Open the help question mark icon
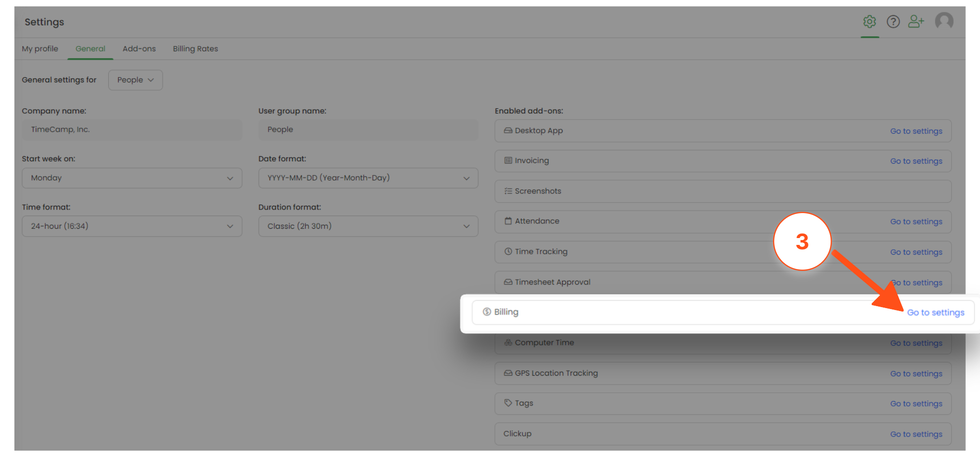Screen dimensions: 980x457 893,22
